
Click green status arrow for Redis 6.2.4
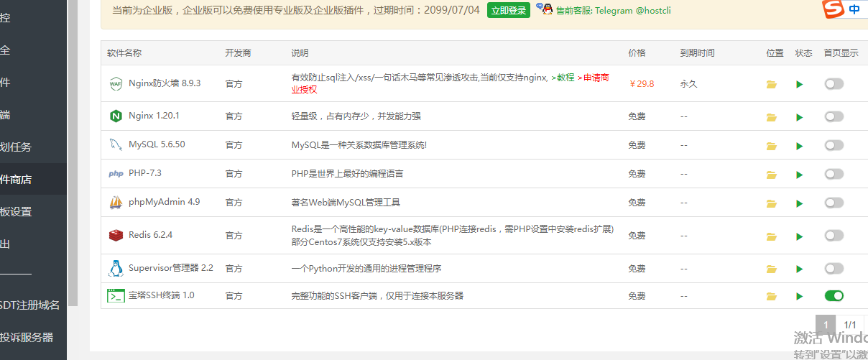click(800, 236)
